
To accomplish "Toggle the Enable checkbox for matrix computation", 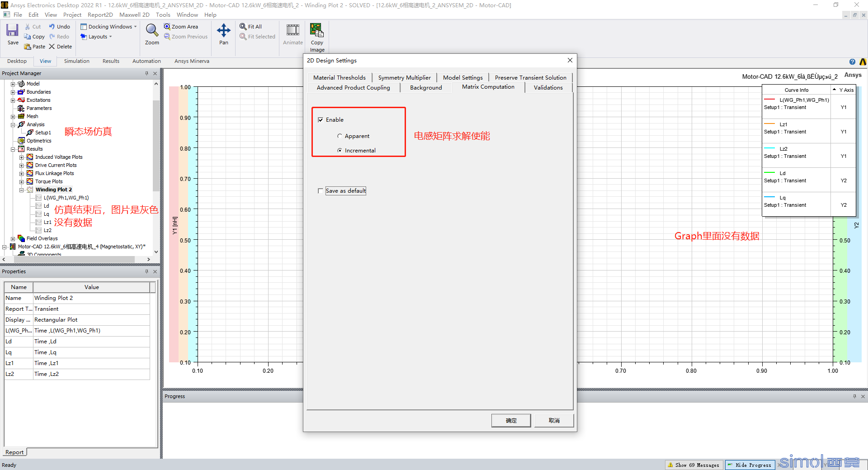I will click(321, 120).
